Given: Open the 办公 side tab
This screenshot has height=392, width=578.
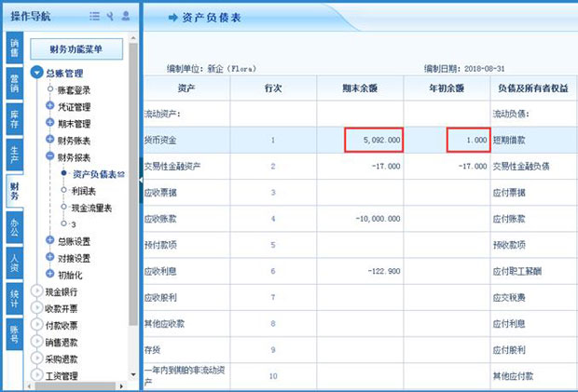Looking at the screenshot, I should click(x=14, y=227).
